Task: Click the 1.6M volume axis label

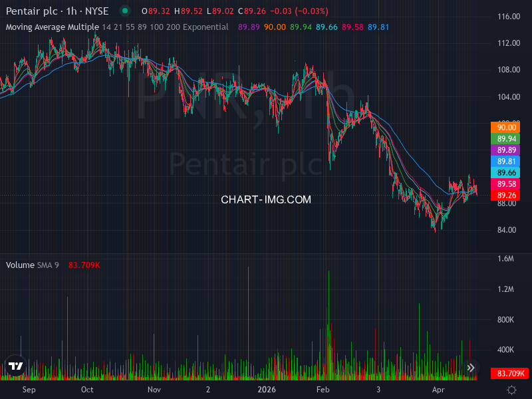Action: click(505, 259)
